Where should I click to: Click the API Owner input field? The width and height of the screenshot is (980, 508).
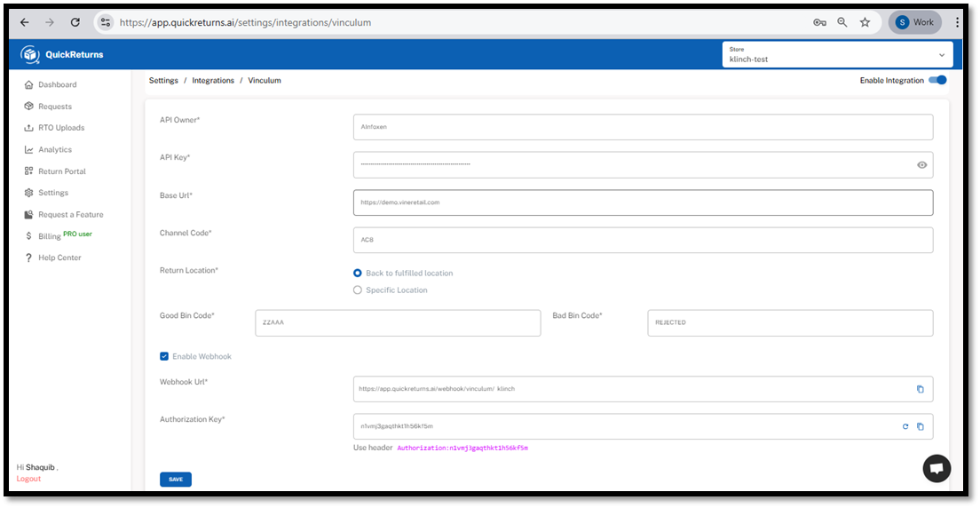[x=643, y=127]
